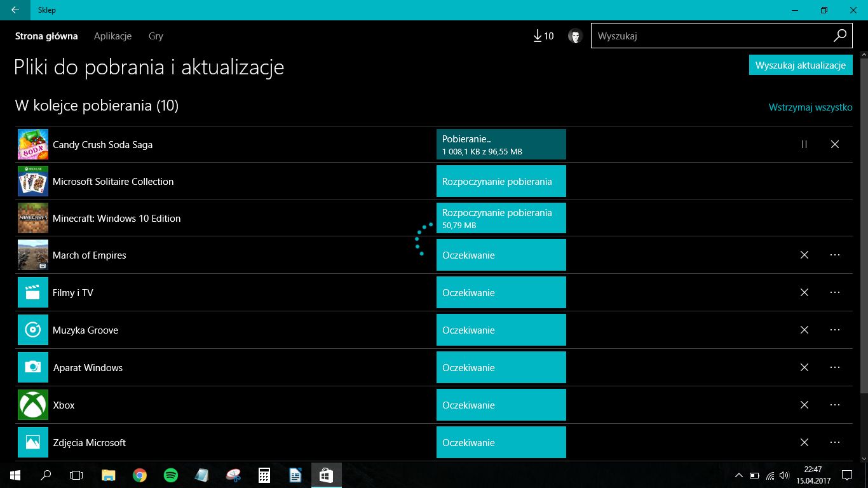Switch to the Aplikacje tab
Image resolution: width=868 pixels, height=488 pixels.
pos(112,36)
